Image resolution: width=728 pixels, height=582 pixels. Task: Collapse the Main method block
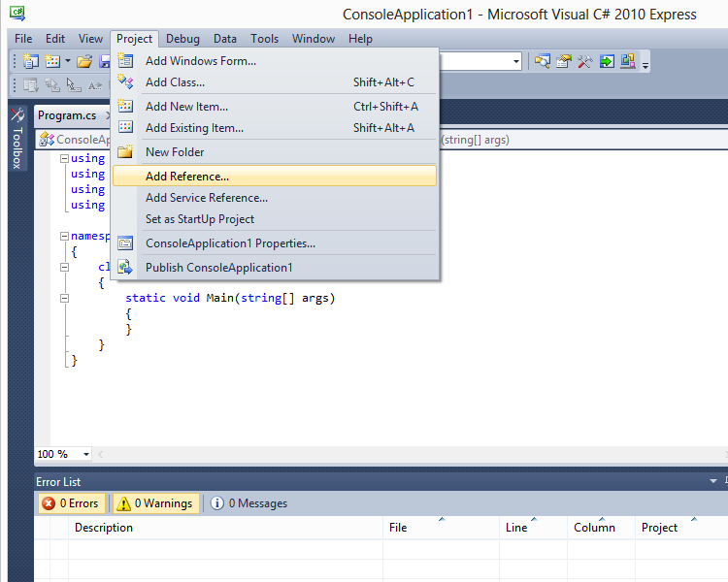coord(64,298)
